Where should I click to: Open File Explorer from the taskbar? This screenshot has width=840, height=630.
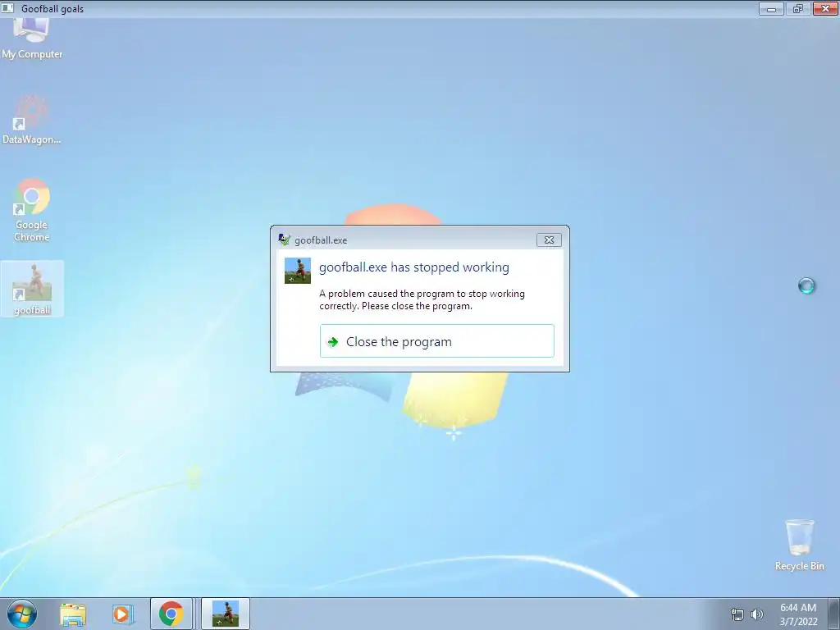click(x=73, y=614)
